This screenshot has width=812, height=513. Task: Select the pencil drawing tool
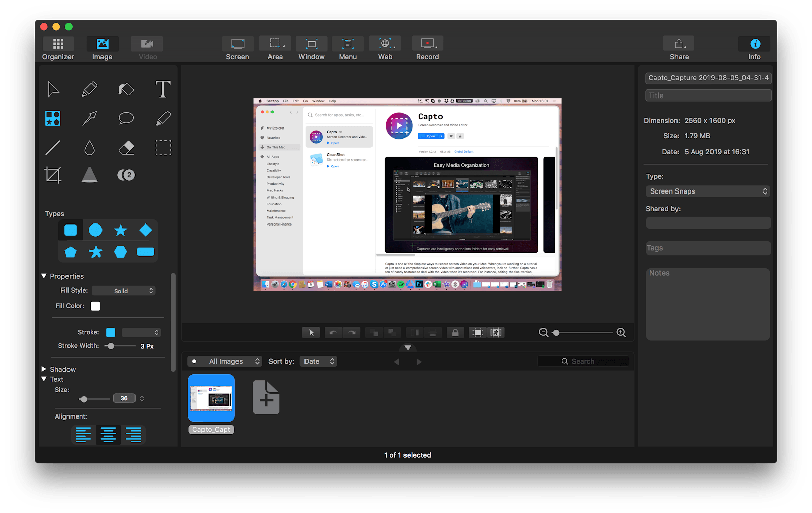(x=90, y=89)
